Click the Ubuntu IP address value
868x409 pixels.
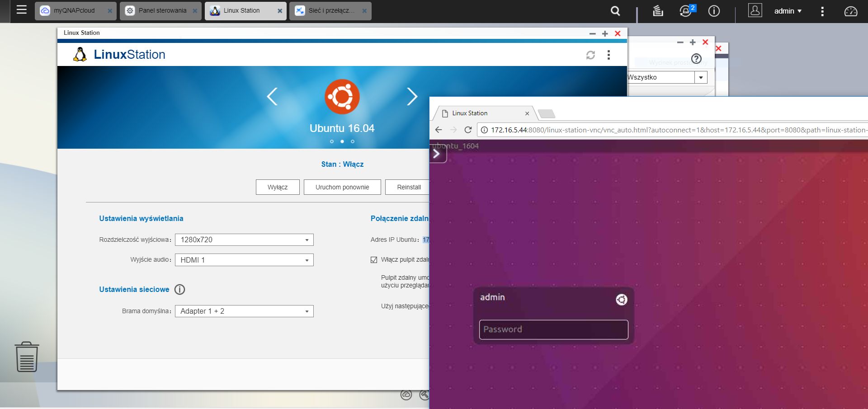[426, 240]
